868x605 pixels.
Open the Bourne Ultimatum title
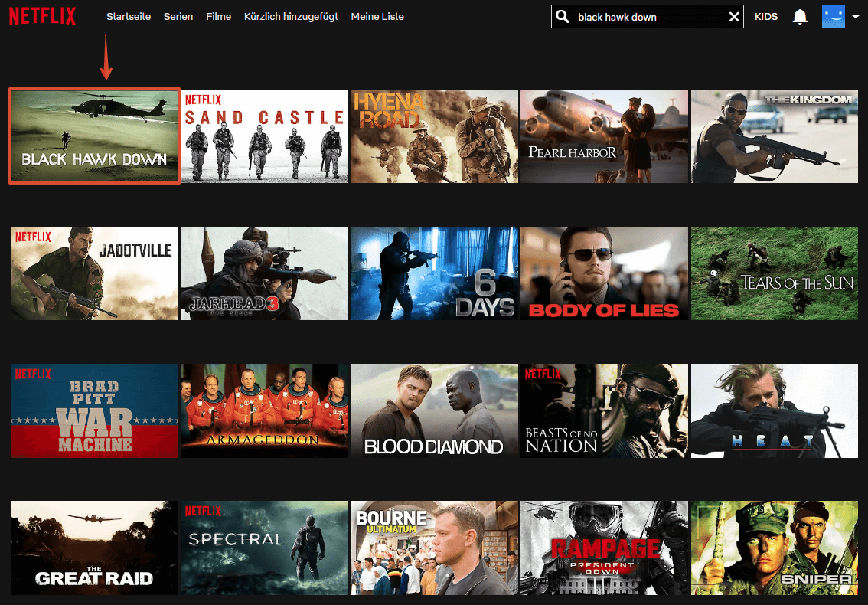(x=434, y=548)
